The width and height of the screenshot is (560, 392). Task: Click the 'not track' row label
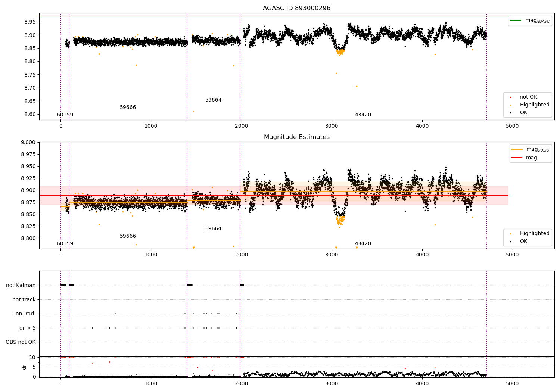(x=24, y=300)
